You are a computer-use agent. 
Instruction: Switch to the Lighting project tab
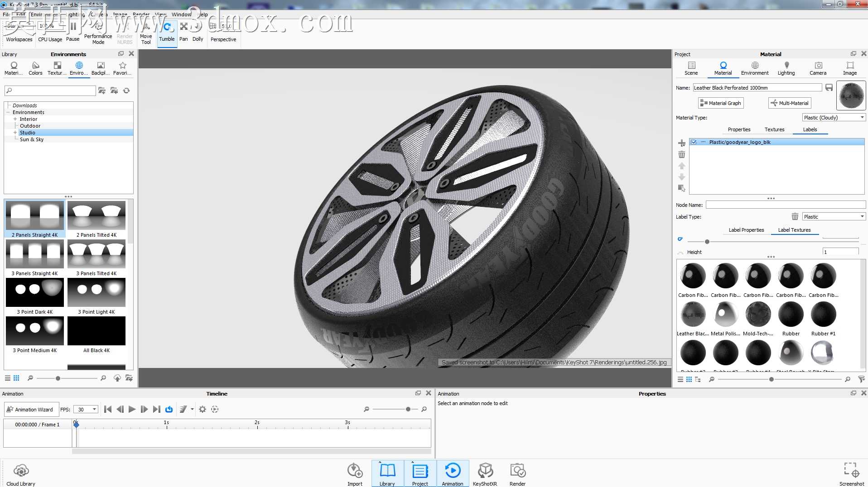(786, 68)
